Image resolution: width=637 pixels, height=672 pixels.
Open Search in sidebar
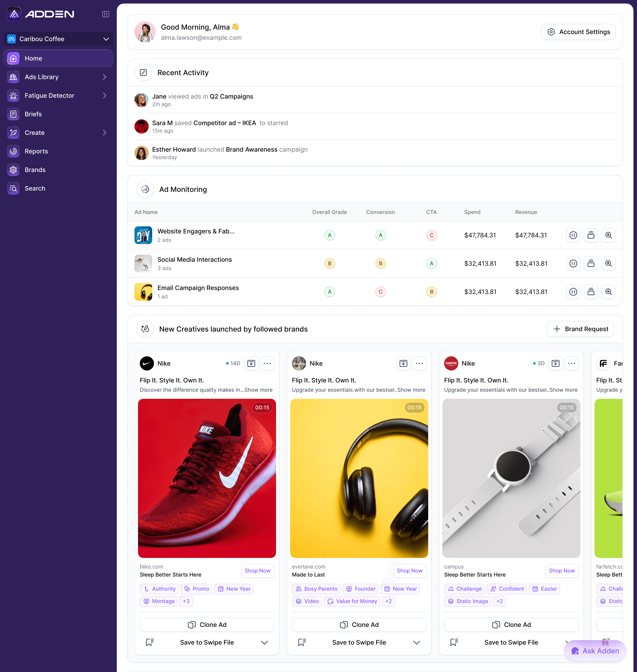[58, 188]
